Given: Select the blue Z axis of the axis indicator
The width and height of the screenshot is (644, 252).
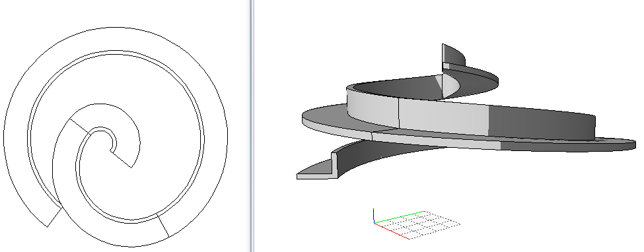Looking at the screenshot, I should (x=374, y=216).
